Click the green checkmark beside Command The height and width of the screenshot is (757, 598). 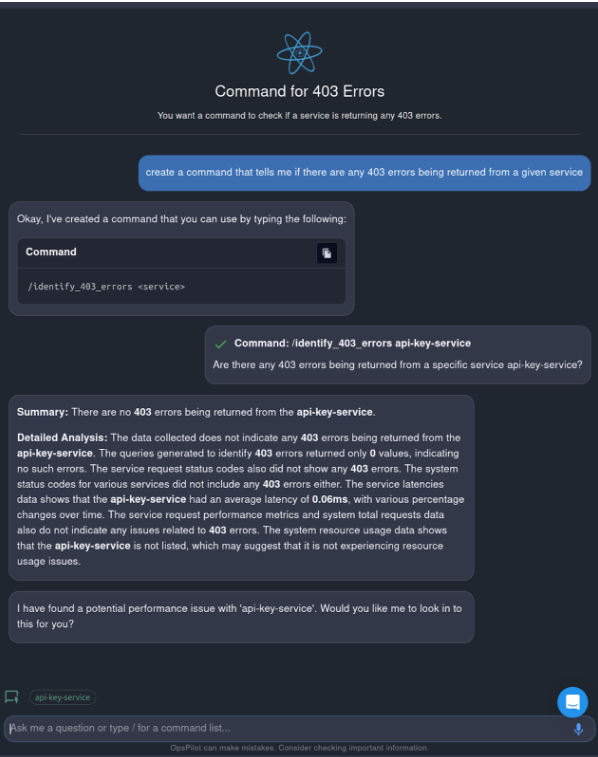click(x=221, y=344)
